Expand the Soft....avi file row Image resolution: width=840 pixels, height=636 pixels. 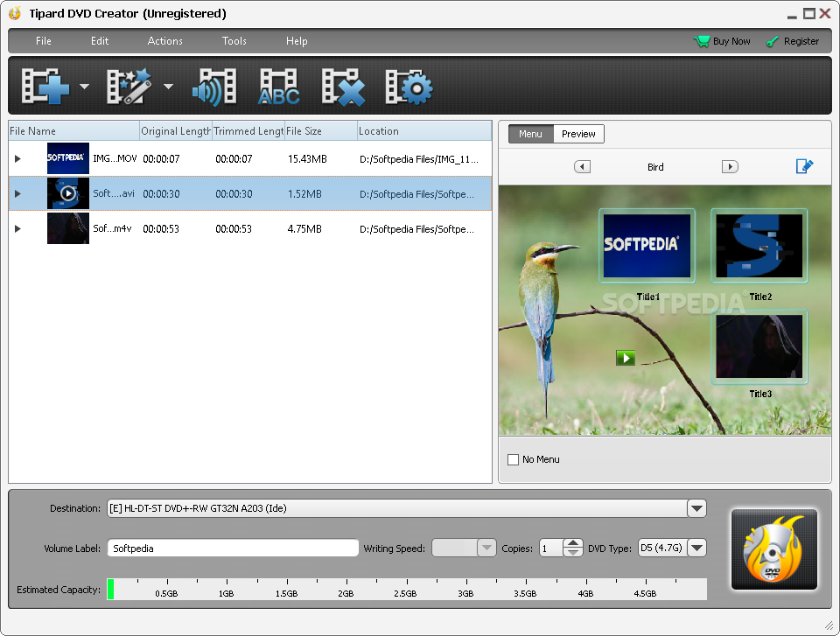pos(17,193)
